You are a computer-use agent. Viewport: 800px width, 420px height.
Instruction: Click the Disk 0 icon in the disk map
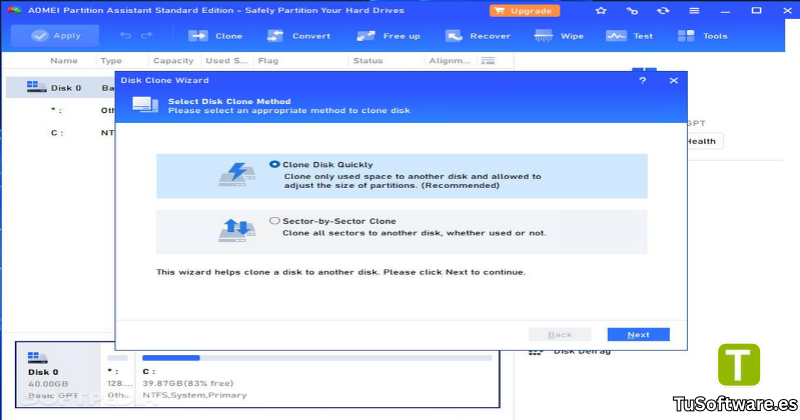tap(37, 357)
